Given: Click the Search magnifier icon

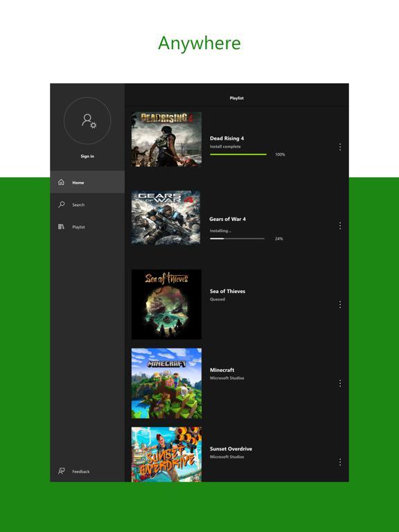Looking at the screenshot, I should pos(61,204).
